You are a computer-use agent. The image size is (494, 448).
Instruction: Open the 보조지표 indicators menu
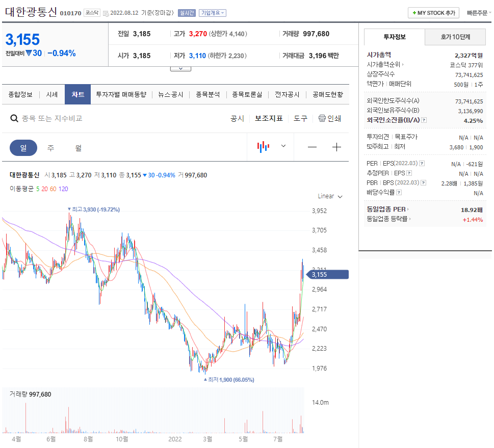(269, 118)
